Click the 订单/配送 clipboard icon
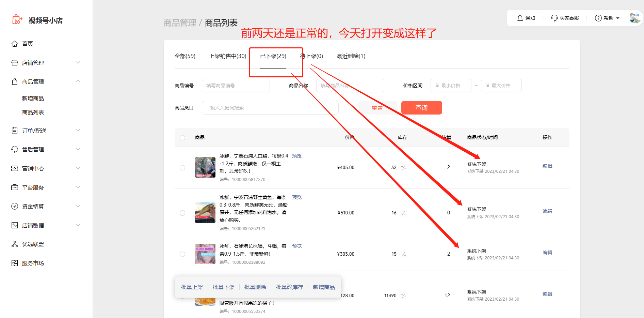The width and height of the screenshot is (644, 318). tap(15, 131)
